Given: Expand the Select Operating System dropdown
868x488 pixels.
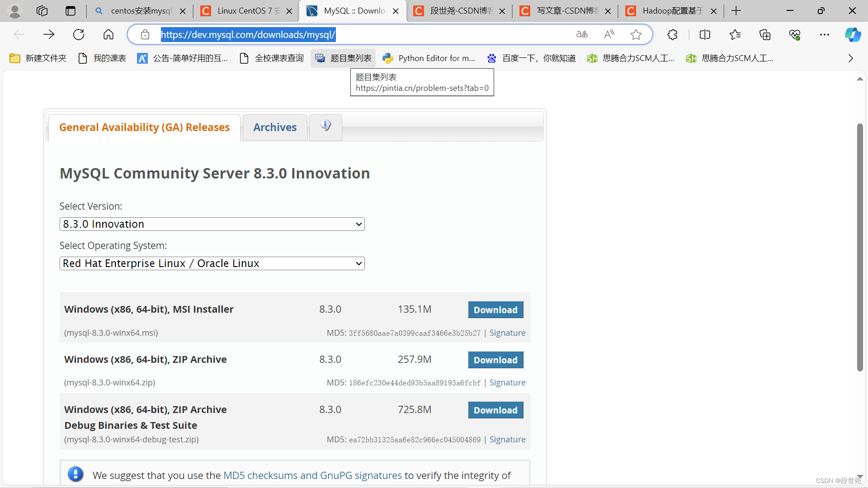Looking at the screenshot, I should (x=212, y=263).
